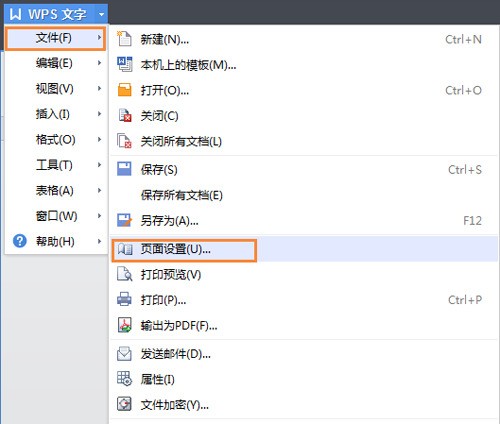Click the Ctrl+O shortcut text

[x=463, y=90]
